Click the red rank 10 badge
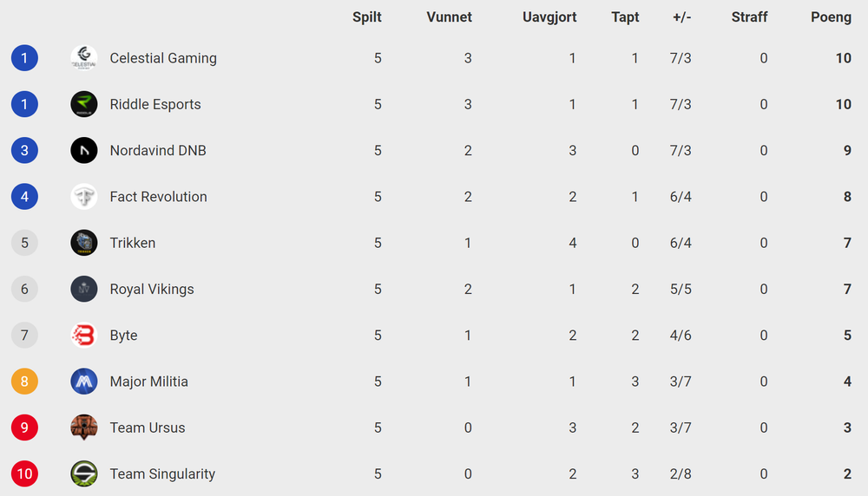The height and width of the screenshot is (496, 868). tap(24, 473)
